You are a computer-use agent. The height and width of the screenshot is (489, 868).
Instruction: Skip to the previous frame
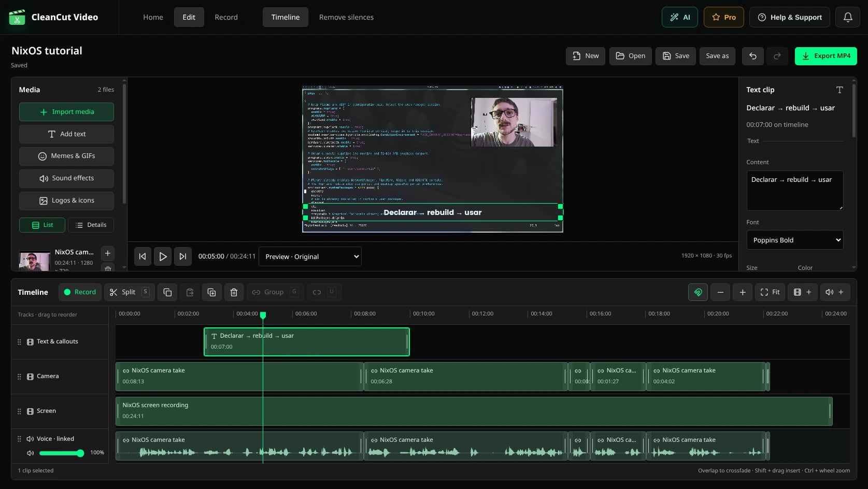pos(143,256)
